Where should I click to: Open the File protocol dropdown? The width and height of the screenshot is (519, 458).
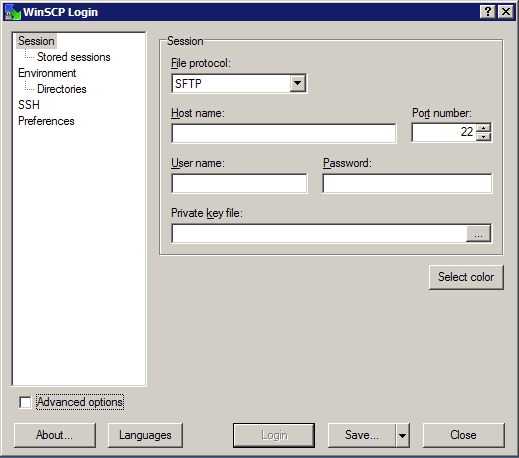(297, 83)
